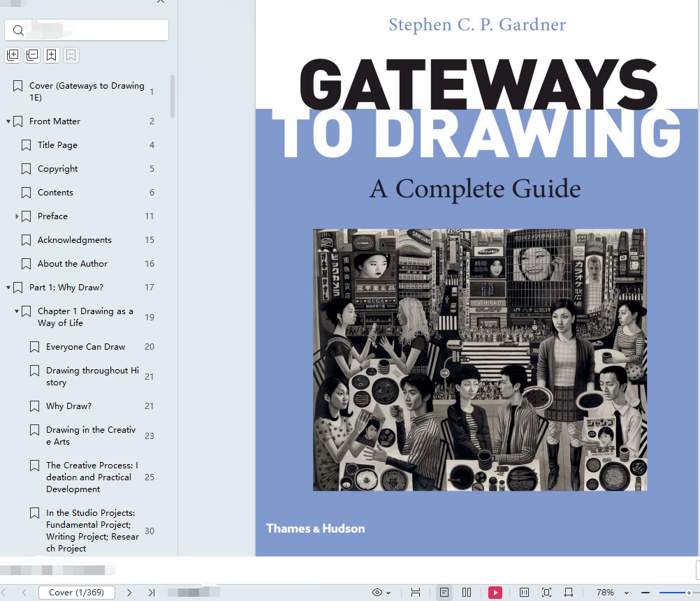This screenshot has height=601, width=700.
Task: Open the Front Matter bookmark
Action: [55, 121]
